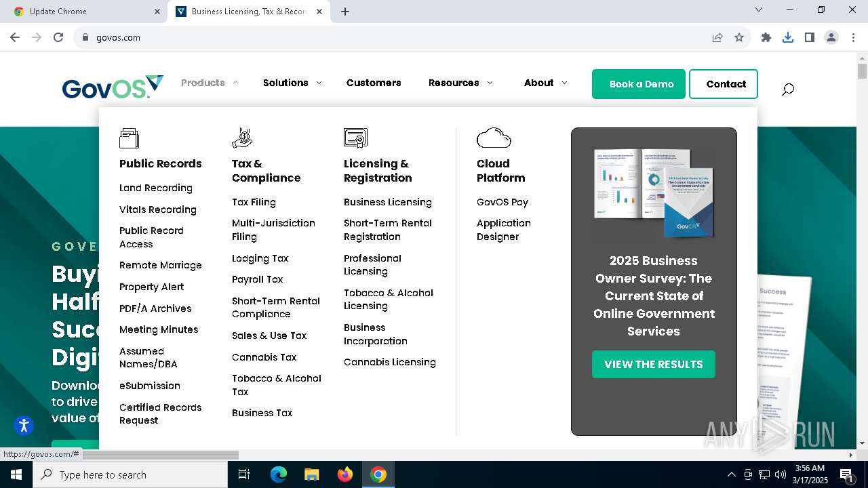
Task: Open the Tax Filing link
Action: coord(254,202)
